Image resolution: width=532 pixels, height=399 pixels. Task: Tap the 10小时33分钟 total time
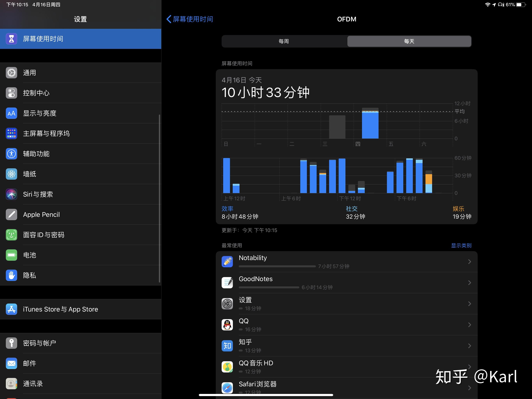[266, 92]
